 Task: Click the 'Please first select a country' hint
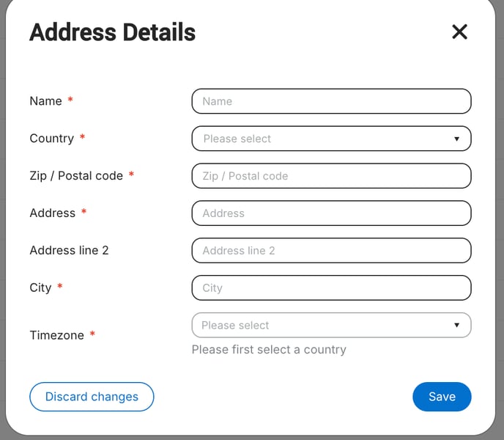click(x=269, y=350)
